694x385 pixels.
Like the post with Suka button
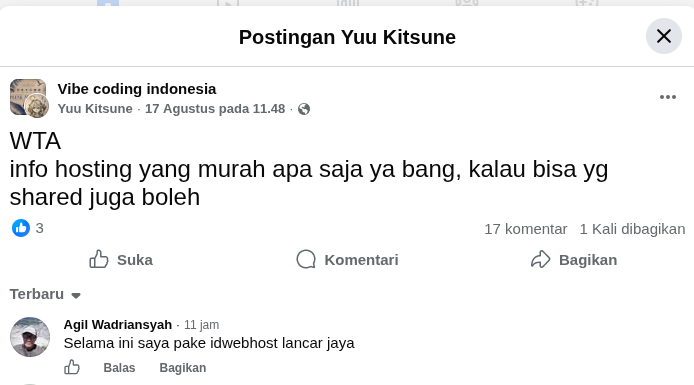tap(121, 260)
